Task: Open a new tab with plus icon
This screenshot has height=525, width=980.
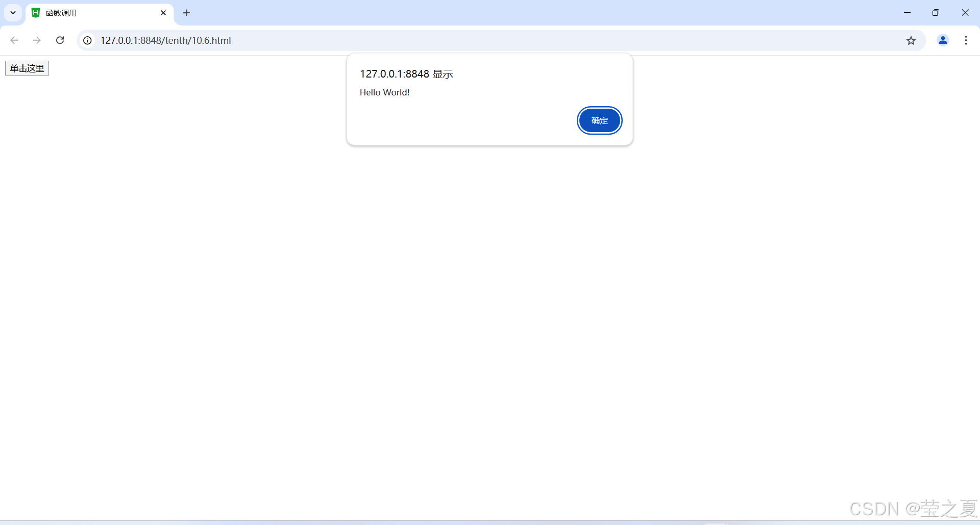Action: pos(187,13)
